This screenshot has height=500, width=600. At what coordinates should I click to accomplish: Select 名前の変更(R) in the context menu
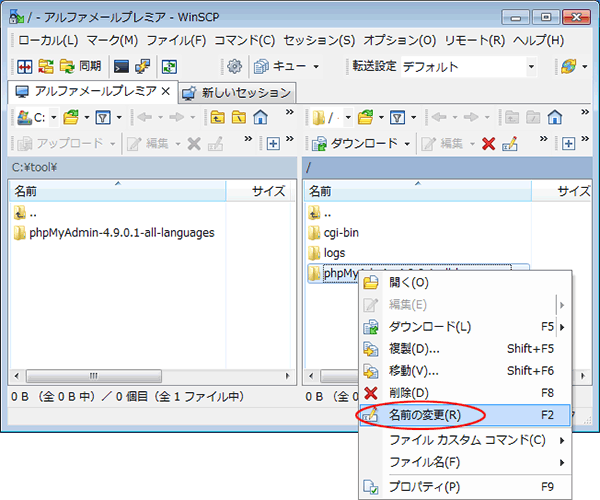424,414
